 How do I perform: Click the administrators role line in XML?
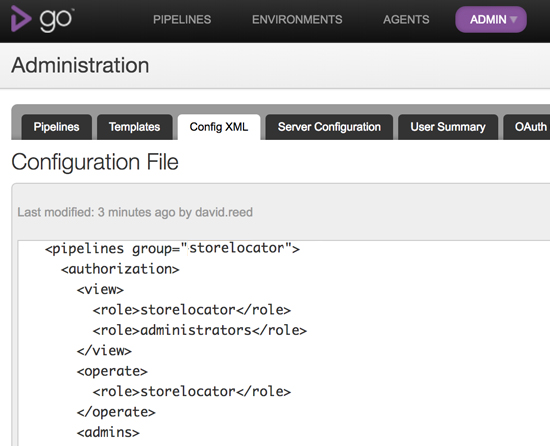pyautogui.click(x=200, y=330)
